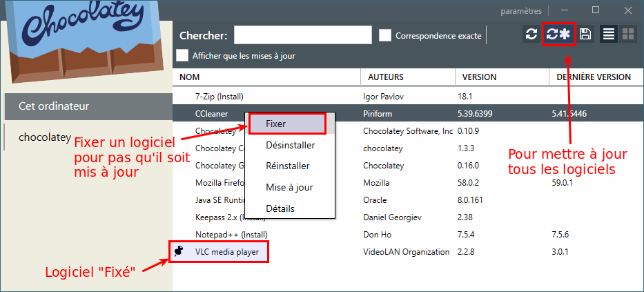Click version 0.10.9 cell

[469, 131]
